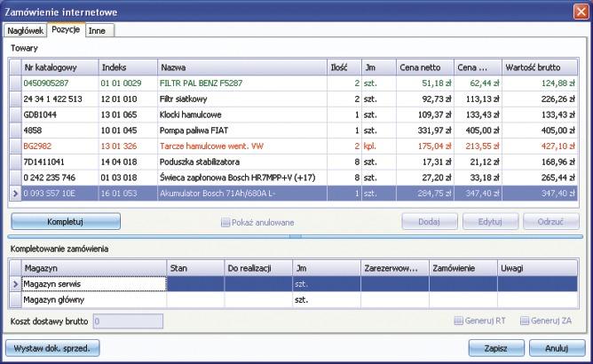Sort by Indeks column header
This screenshot has width=593, height=364.
click(x=128, y=67)
